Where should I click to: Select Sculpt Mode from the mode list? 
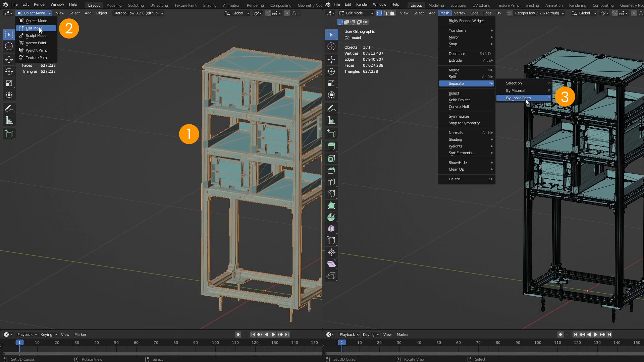(36, 36)
